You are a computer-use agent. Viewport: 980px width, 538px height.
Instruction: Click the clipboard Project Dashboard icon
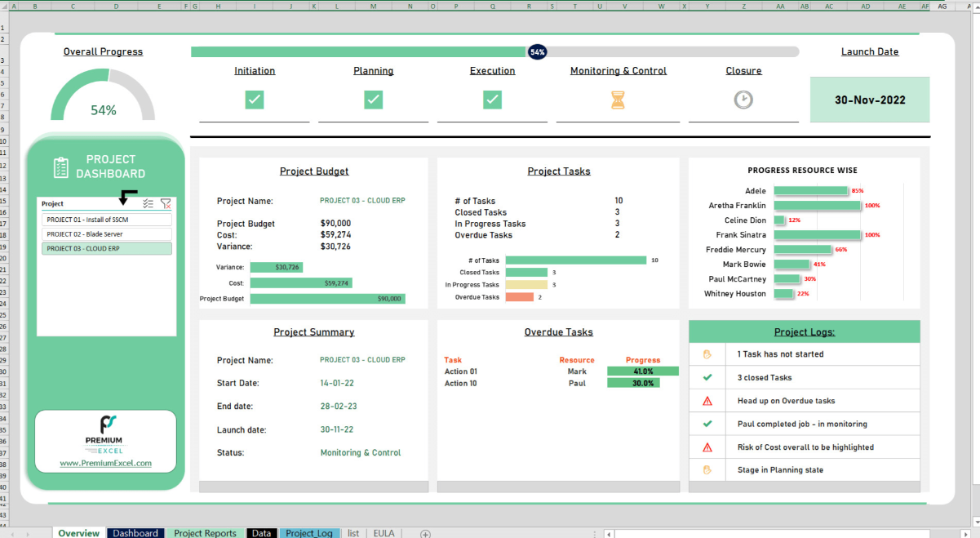coord(61,167)
